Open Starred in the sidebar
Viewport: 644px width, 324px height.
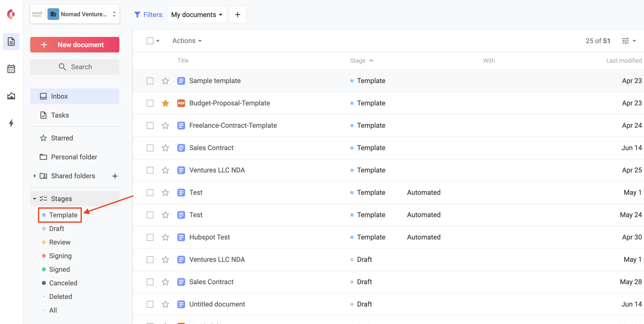click(x=75, y=138)
